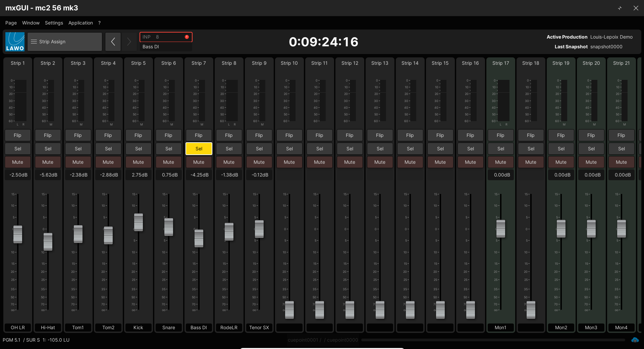Open the Strip Assign menu
Screen dimensions: 644x349
[x=65, y=42]
